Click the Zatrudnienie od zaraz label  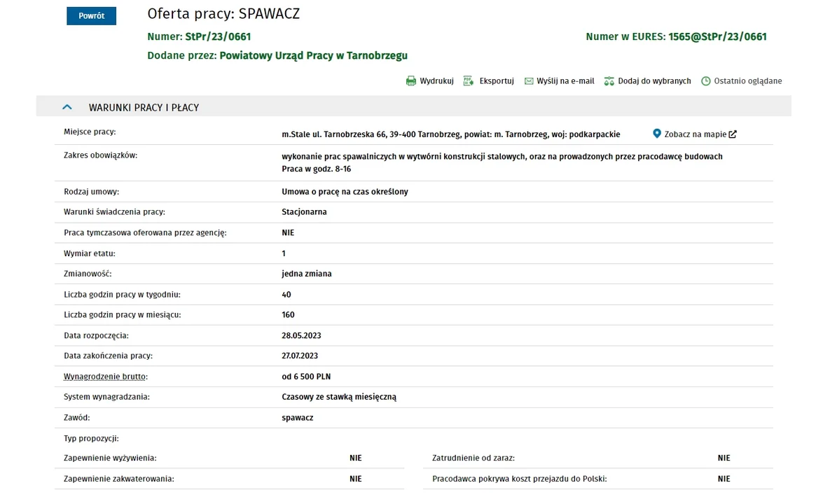[x=473, y=458]
